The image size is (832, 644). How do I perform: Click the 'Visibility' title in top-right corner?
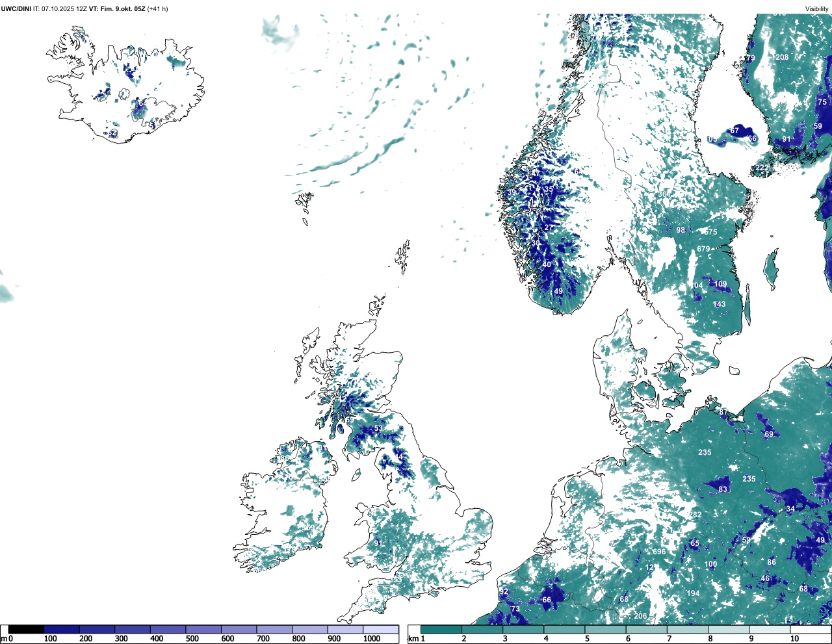[817, 9]
